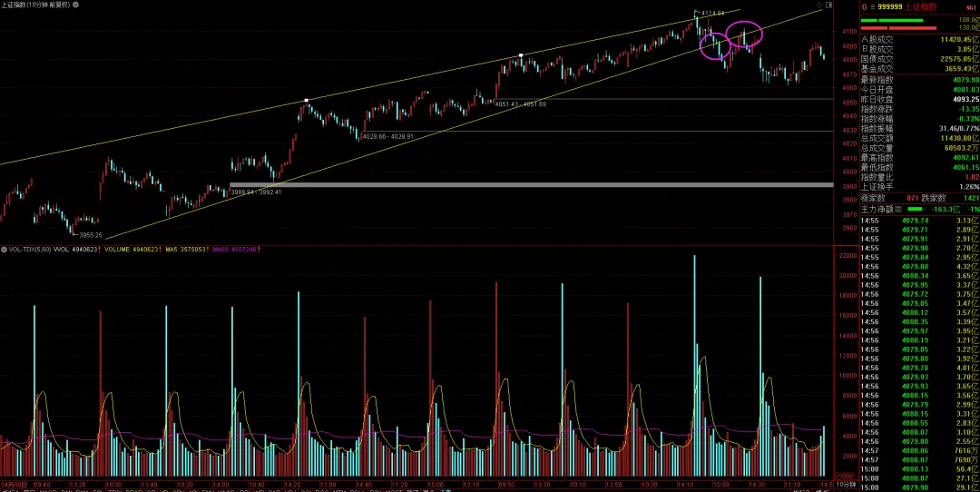
Task: Open the 上证指数 chart title dropdown arrow
Action: pyautogui.click(x=75, y=5)
